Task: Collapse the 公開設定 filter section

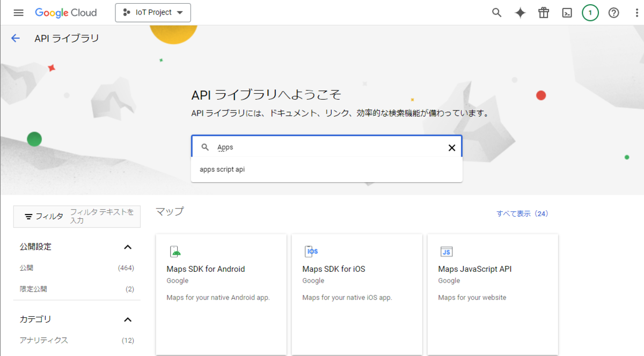Action: pyautogui.click(x=128, y=247)
